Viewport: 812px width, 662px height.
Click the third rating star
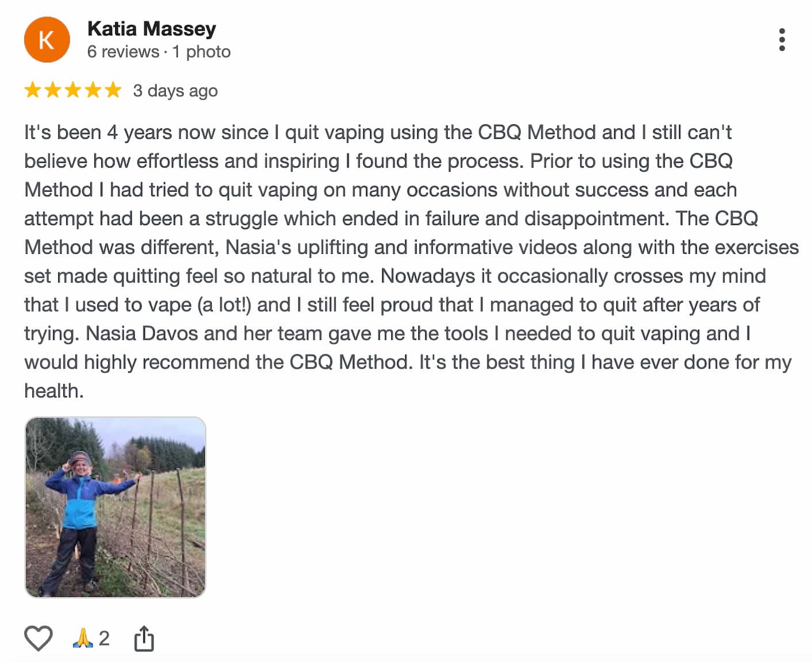pos(73,90)
